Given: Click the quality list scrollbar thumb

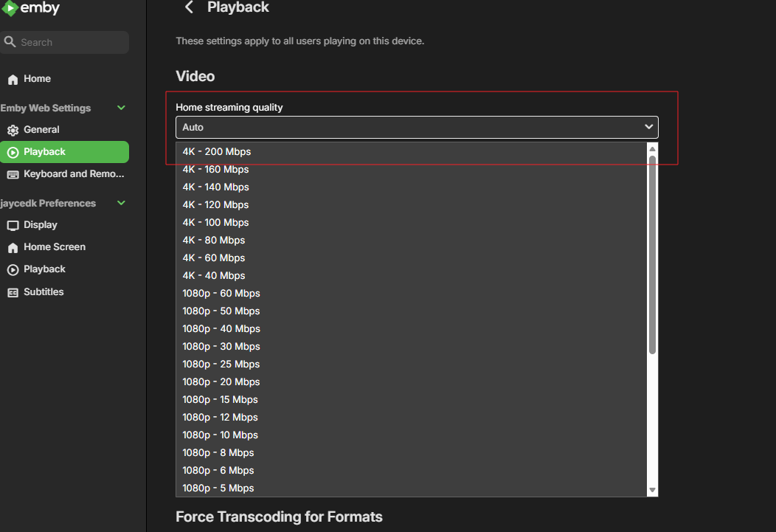Looking at the screenshot, I should 652,255.
